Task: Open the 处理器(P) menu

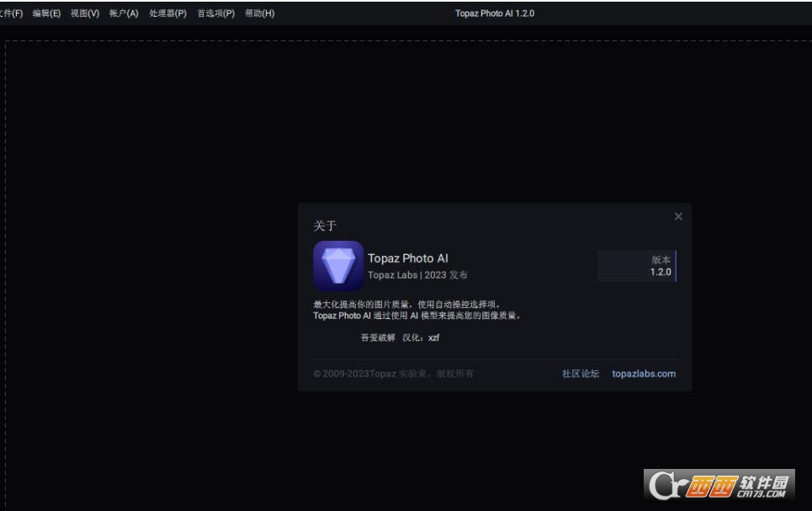Action: click(167, 13)
